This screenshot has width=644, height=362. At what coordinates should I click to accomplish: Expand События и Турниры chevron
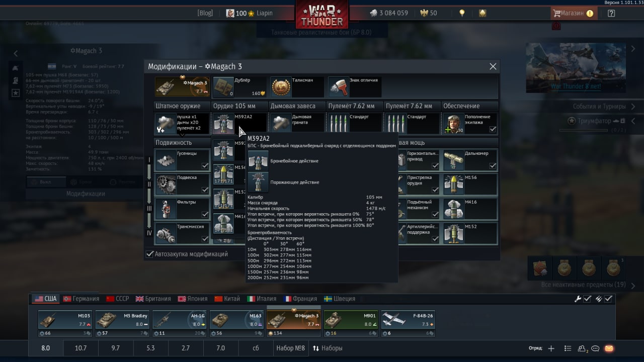[x=634, y=107]
